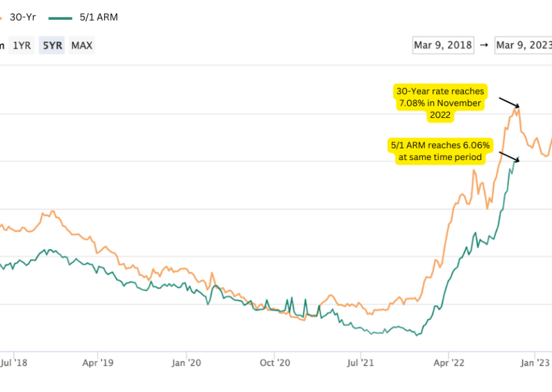Click the Apr '19 axis label
Image resolution: width=552 pixels, height=392 pixels.
coord(99,362)
